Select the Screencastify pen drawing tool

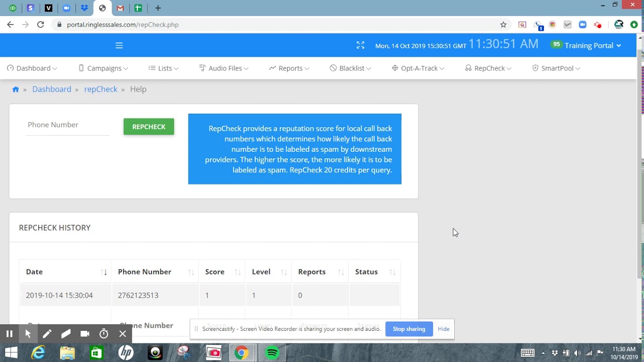(x=47, y=334)
